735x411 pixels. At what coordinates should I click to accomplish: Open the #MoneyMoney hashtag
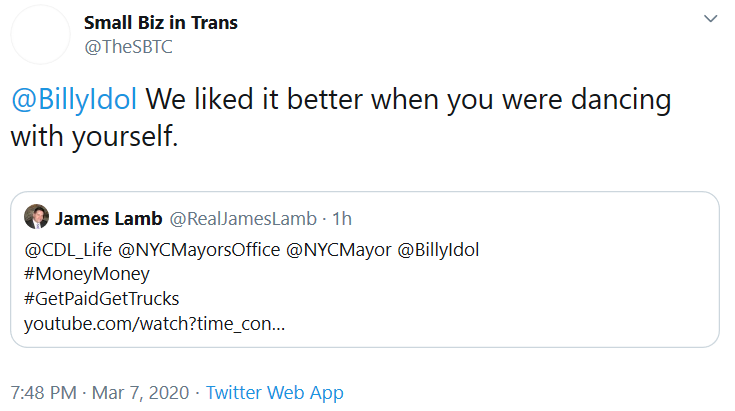tap(87, 274)
